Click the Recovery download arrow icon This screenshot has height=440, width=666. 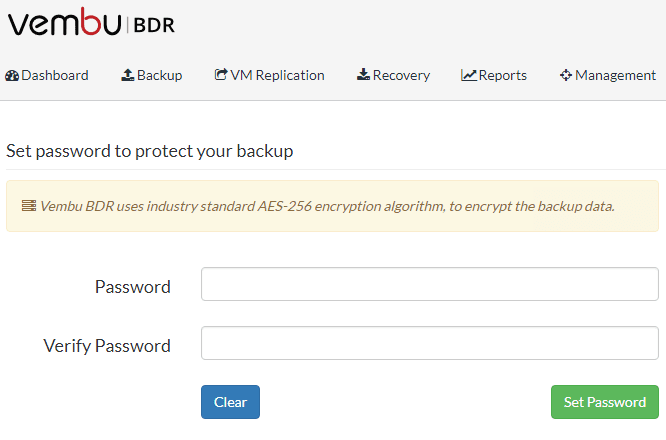(x=363, y=75)
